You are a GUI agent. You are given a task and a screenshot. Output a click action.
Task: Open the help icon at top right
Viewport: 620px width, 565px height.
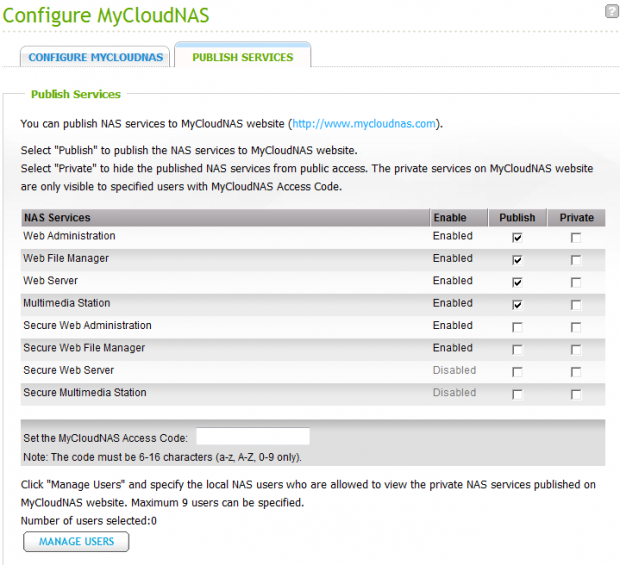click(x=612, y=11)
